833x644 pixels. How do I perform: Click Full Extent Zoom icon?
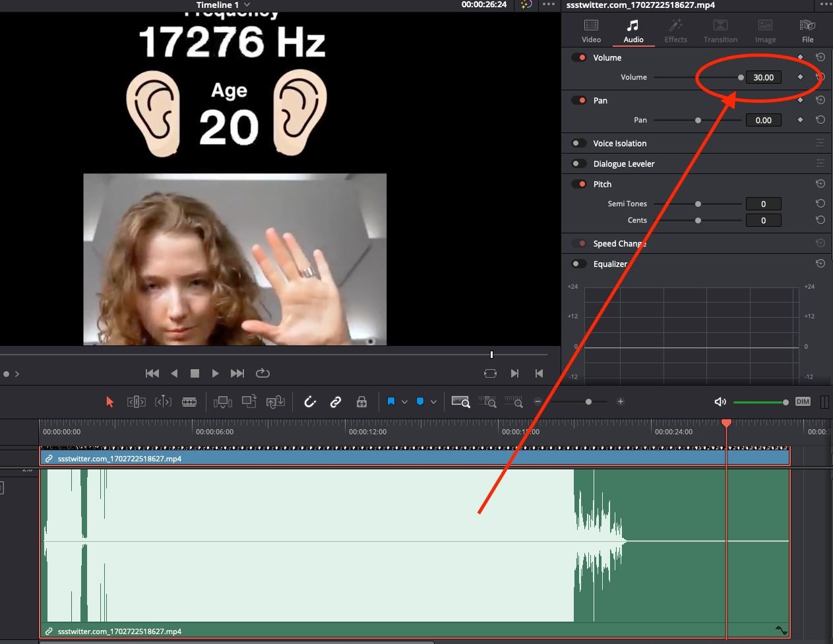460,401
